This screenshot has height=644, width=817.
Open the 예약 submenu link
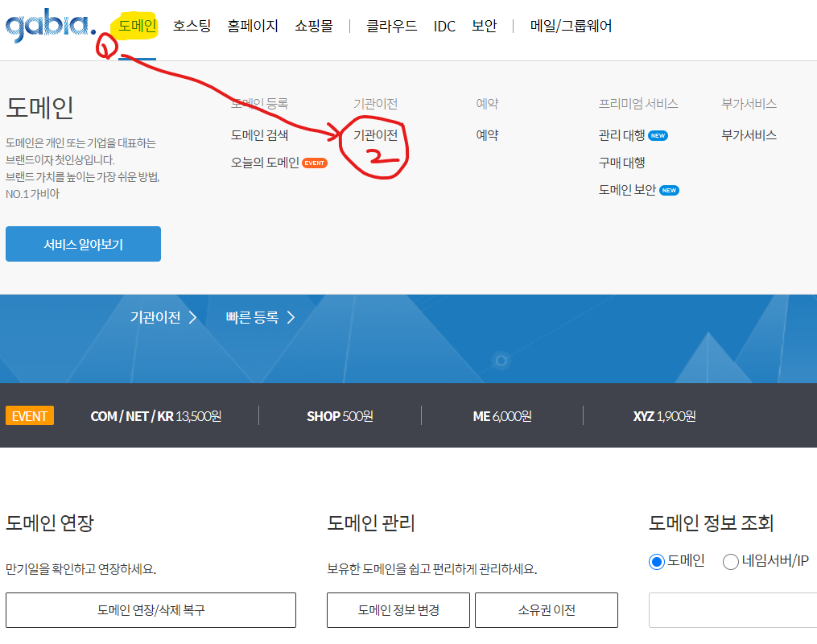[x=487, y=135]
